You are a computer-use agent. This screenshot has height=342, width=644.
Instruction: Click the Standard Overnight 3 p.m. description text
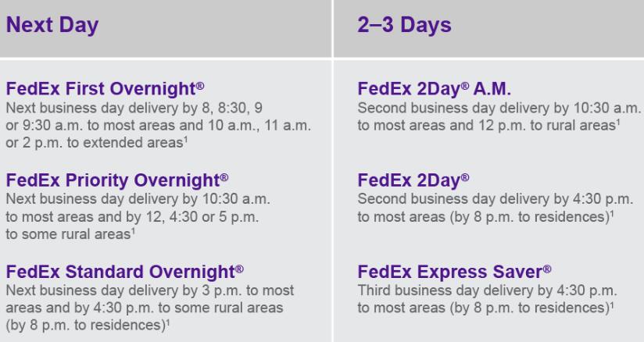point(150,308)
